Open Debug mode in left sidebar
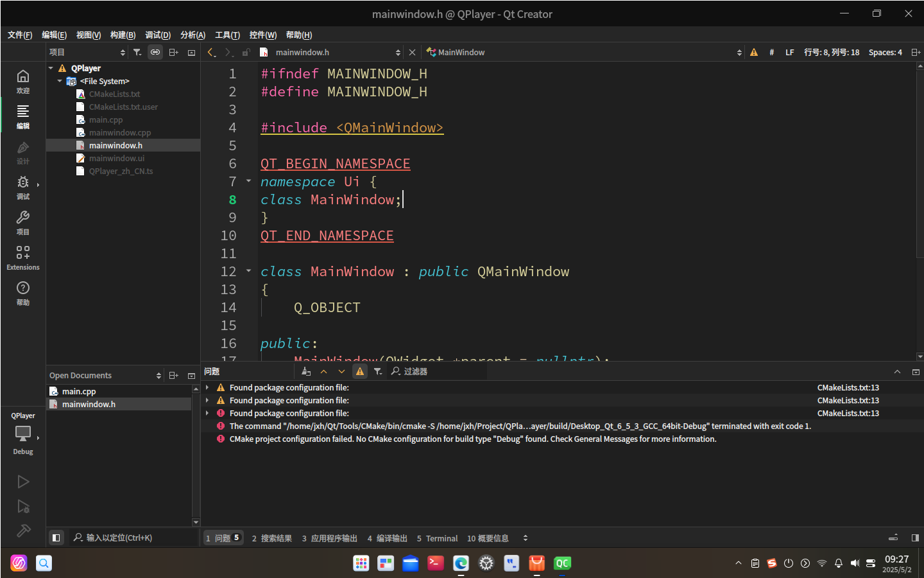924x578 pixels. pos(23,187)
